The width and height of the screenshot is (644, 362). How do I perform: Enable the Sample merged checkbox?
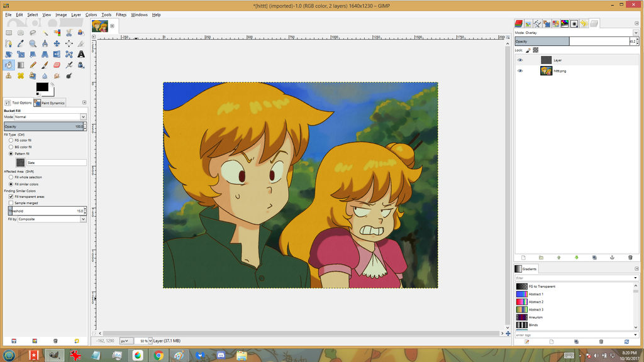(11, 203)
